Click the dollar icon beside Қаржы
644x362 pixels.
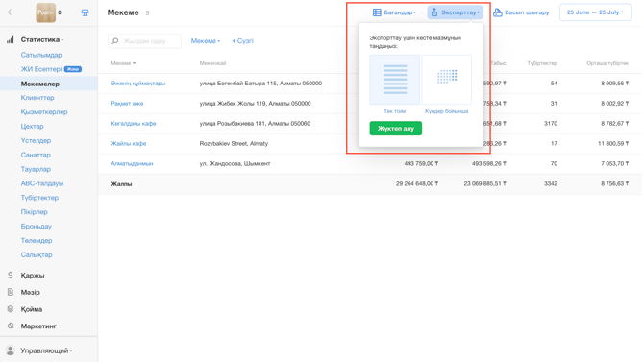coord(11,275)
